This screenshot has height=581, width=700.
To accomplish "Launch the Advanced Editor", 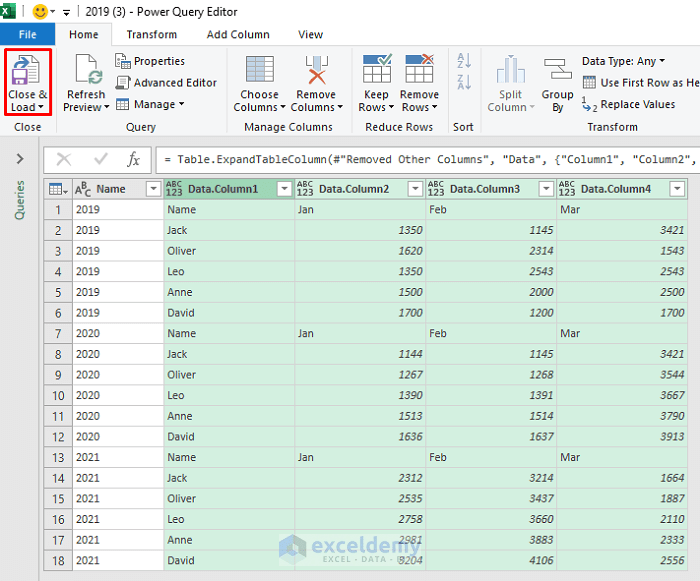I will (x=166, y=83).
